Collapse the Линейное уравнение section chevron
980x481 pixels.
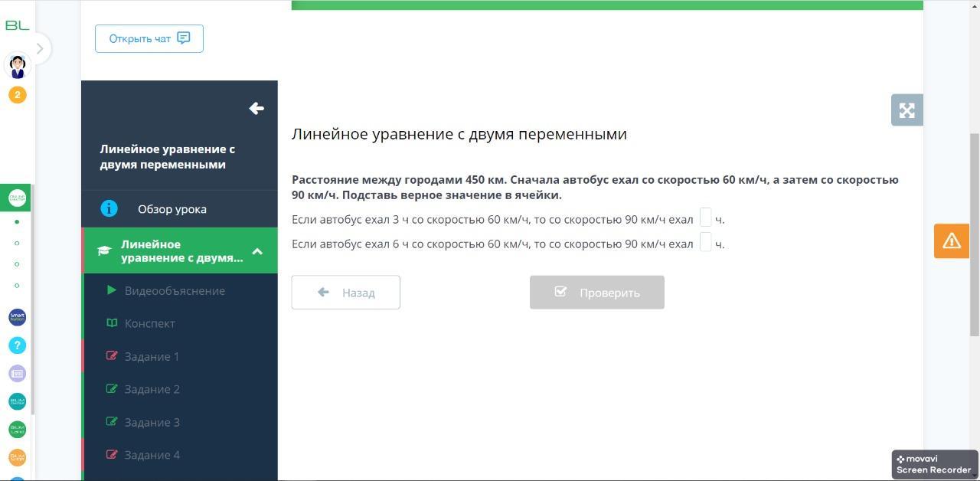(x=257, y=251)
